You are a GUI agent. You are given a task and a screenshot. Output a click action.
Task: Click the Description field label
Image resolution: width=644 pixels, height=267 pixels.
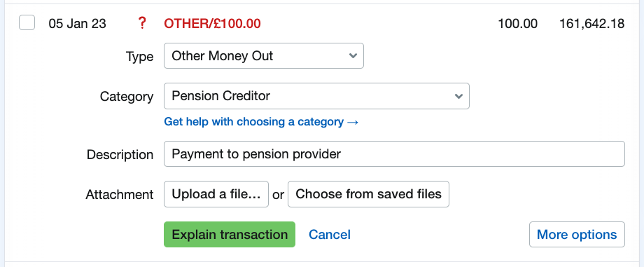click(x=120, y=155)
